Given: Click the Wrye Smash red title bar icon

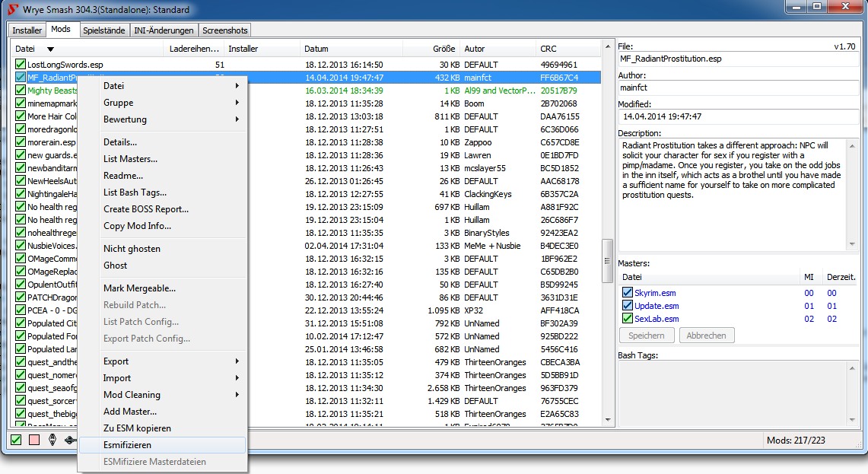Looking at the screenshot, I should coord(12,10).
